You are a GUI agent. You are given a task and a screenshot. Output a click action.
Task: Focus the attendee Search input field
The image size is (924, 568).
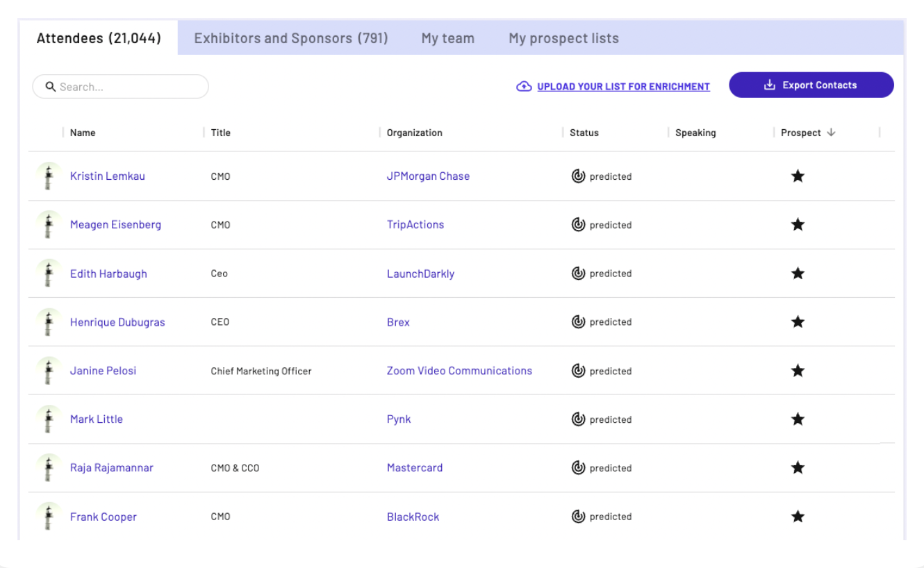coord(129,87)
